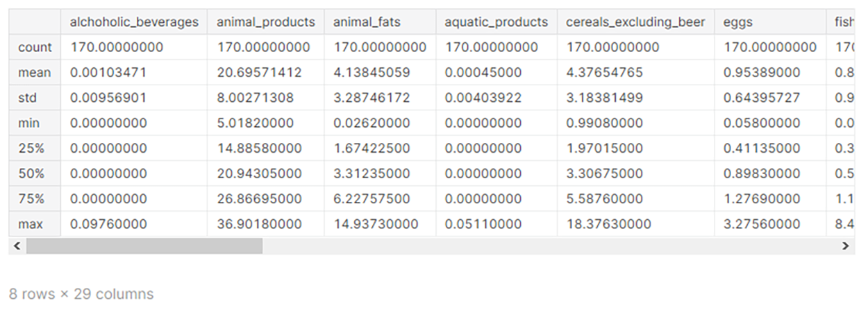Select the animal_products column header
Viewport: 868px width, 317px height.
pyautogui.click(x=265, y=22)
